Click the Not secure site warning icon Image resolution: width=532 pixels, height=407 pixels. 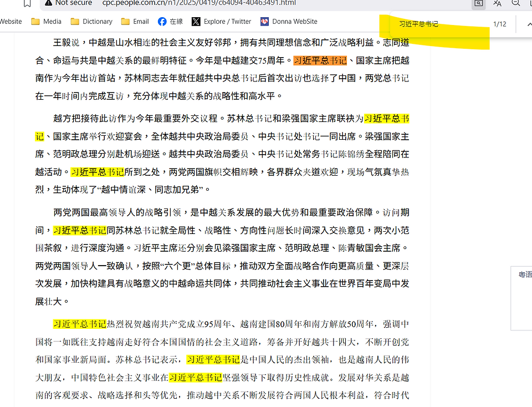tap(49, 3)
